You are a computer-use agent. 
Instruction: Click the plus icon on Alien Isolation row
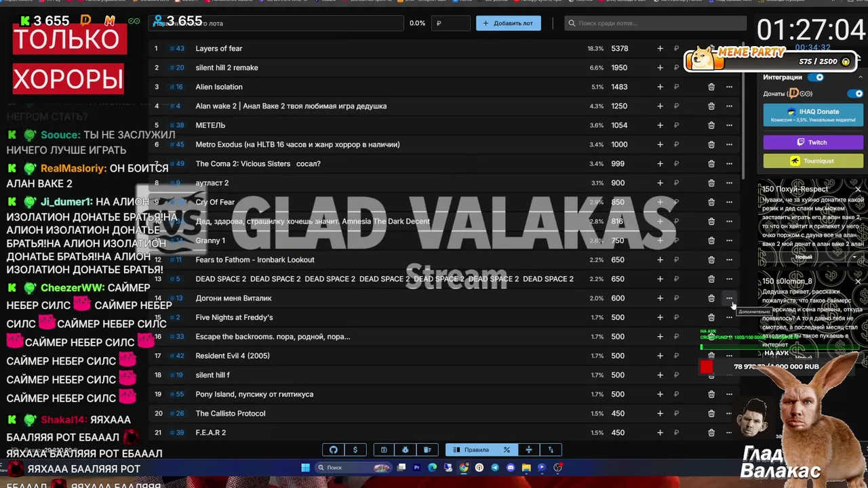660,87
